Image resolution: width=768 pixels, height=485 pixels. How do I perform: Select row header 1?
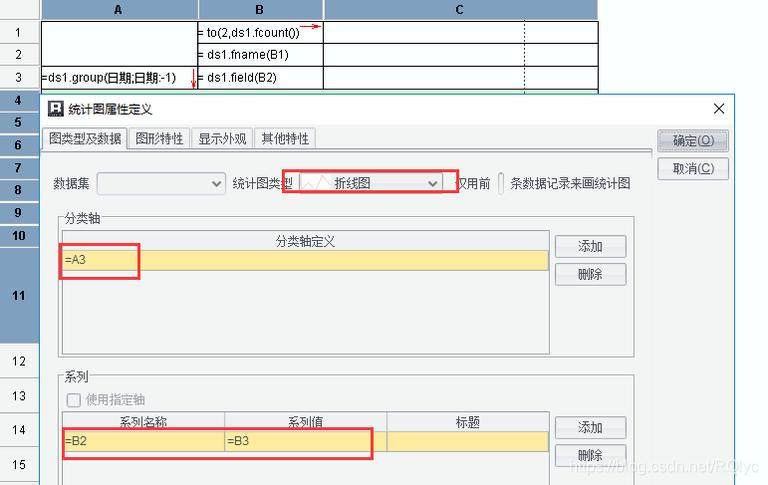tap(19, 32)
